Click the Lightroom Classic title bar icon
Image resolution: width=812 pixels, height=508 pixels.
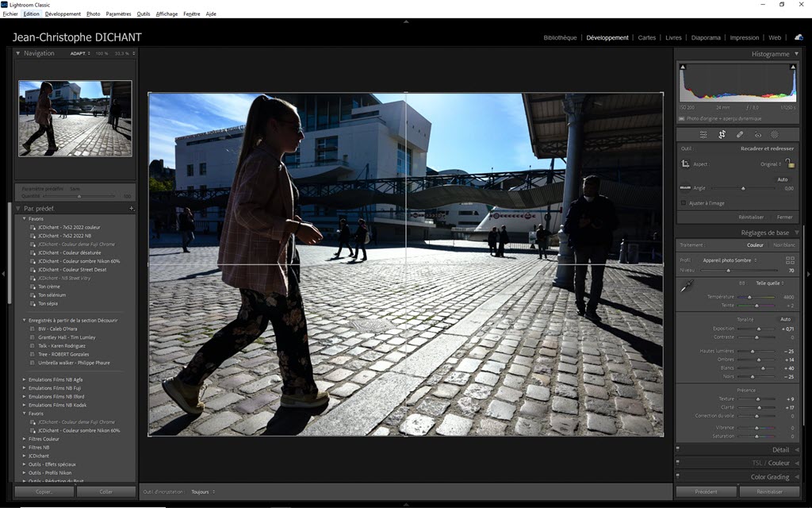click(4, 5)
